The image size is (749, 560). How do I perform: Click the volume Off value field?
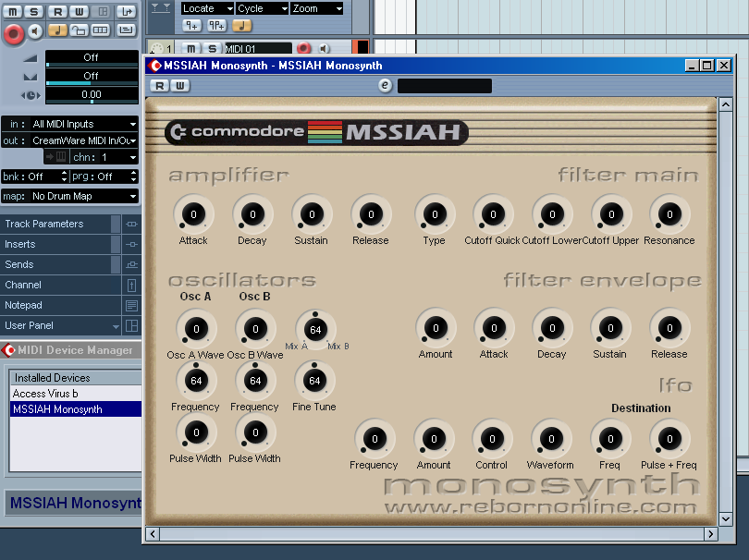tap(92, 57)
